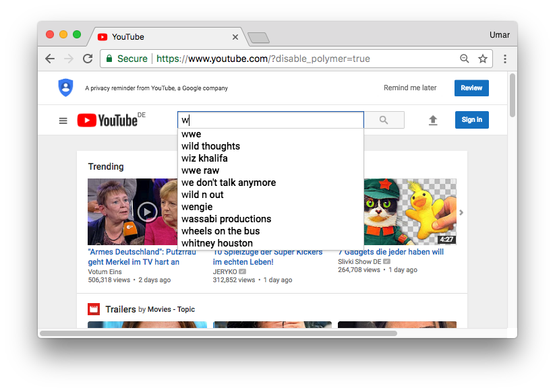Click the 4:27 duration badge
Viewport: 555px width, 392px height.
coord(446,239)
